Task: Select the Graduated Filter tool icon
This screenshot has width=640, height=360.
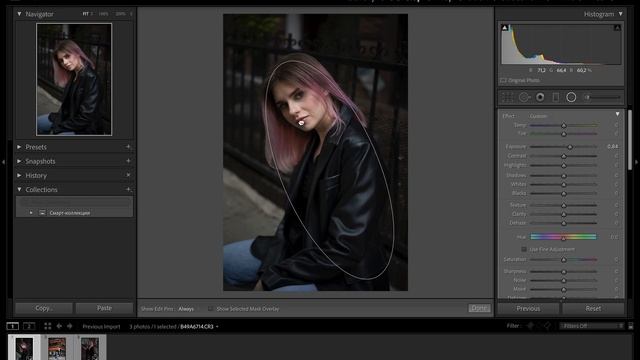Action: click(x=556, y=97)
